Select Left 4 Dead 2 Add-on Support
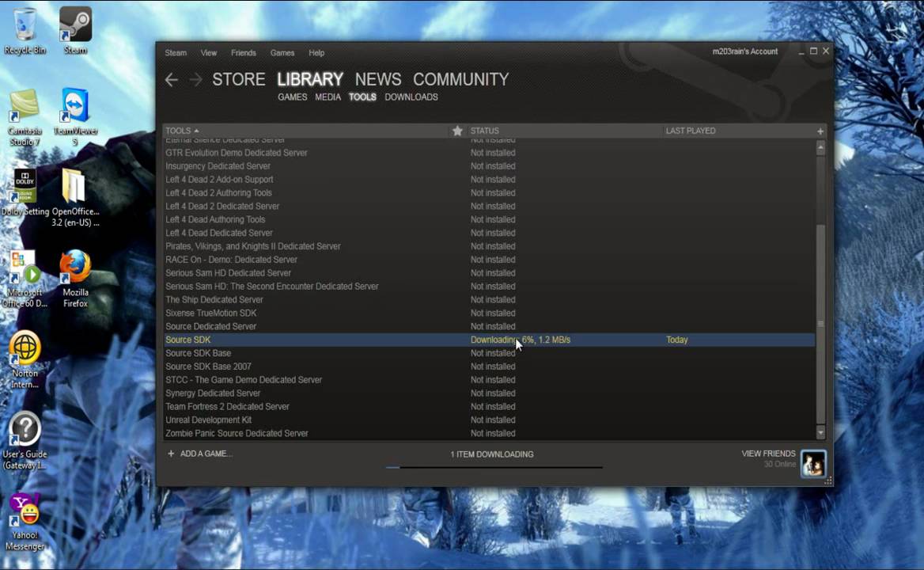 (489, 180)
